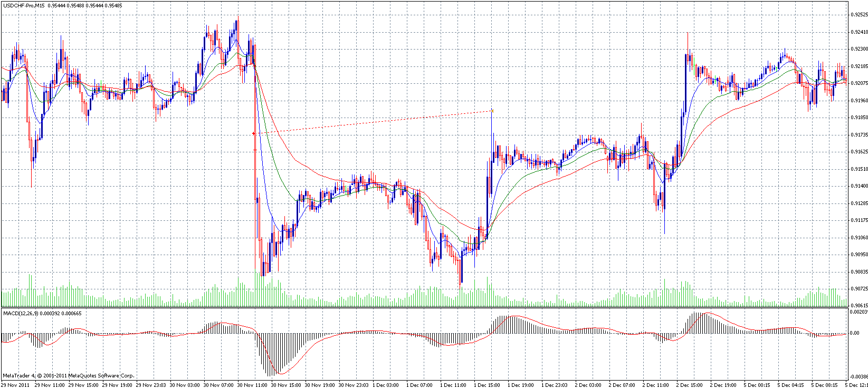
Task: Click the 1 Dec 19:00 time label
Action: (x=521, y=385)
